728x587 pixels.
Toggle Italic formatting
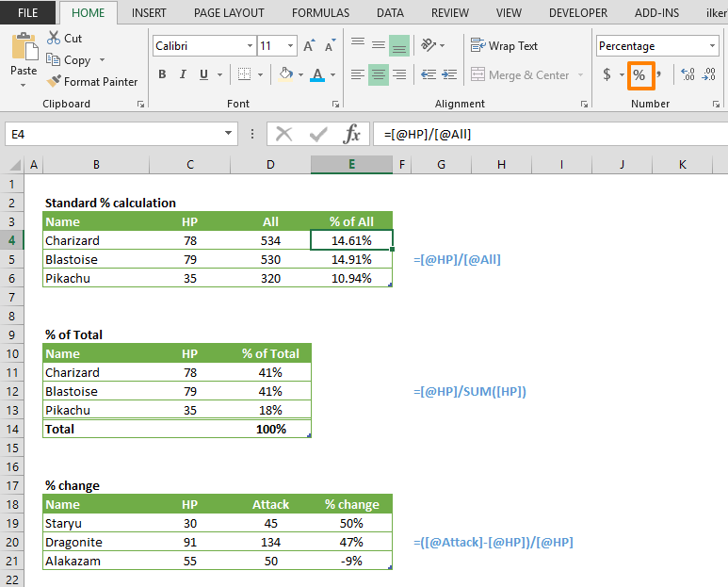click(183, 74)
